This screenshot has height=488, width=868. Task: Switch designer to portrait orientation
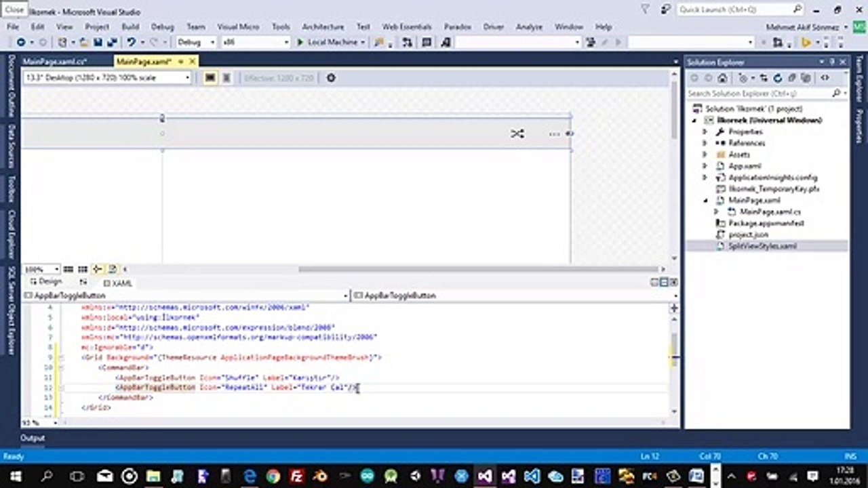click(x=226, y=78)
